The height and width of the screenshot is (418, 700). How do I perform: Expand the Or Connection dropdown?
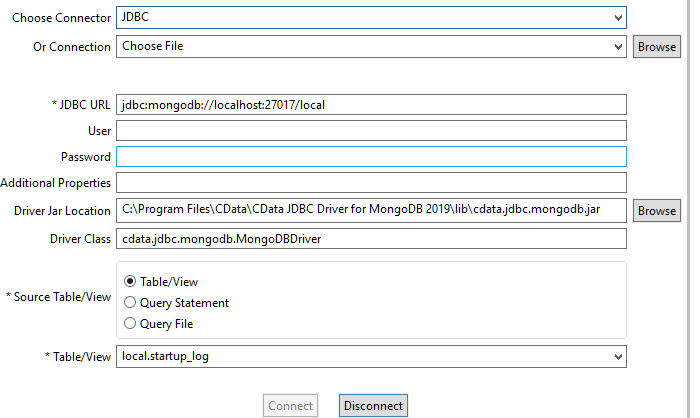[618, 46]
